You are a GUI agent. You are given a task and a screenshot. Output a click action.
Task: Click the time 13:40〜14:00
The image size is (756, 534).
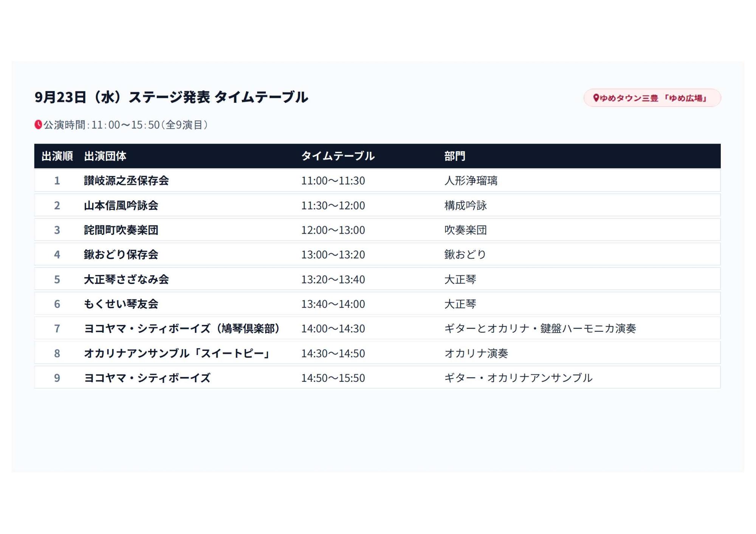[333, 304]
